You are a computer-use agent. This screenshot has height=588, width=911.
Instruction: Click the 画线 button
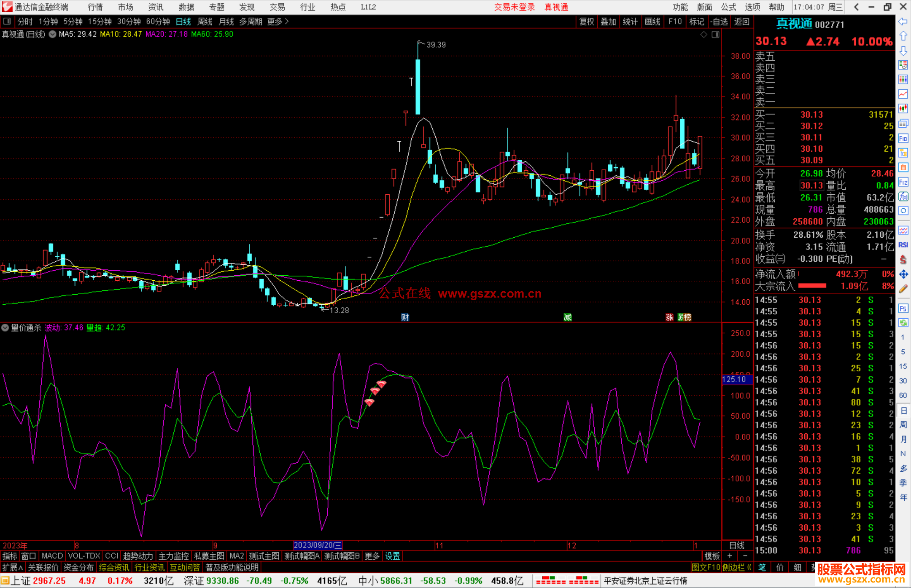coord(652,21)
